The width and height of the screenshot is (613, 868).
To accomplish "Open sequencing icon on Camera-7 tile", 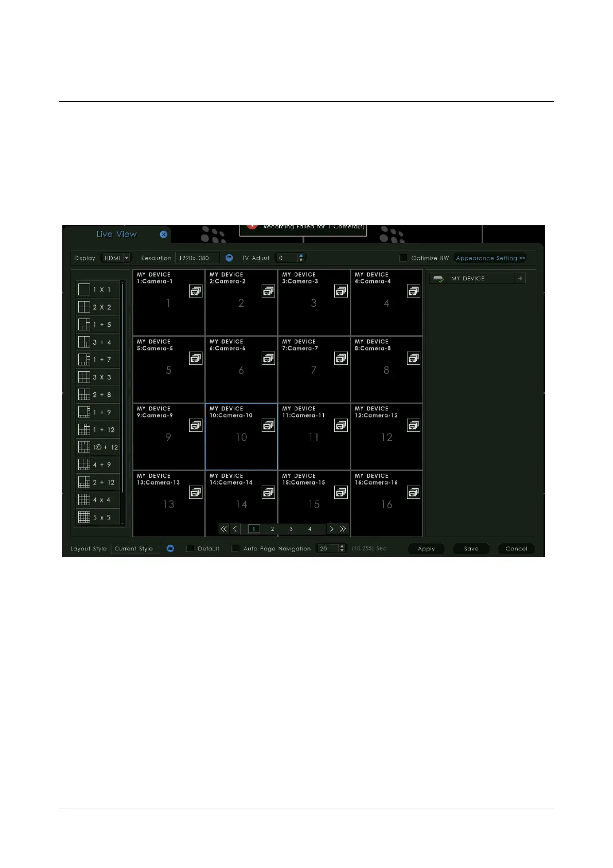I will click(341, 358).
